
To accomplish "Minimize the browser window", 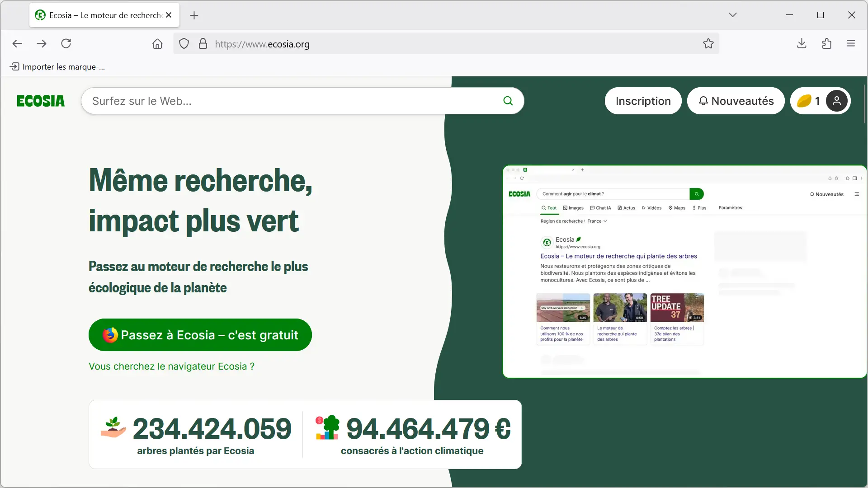I will click(789, 15).
